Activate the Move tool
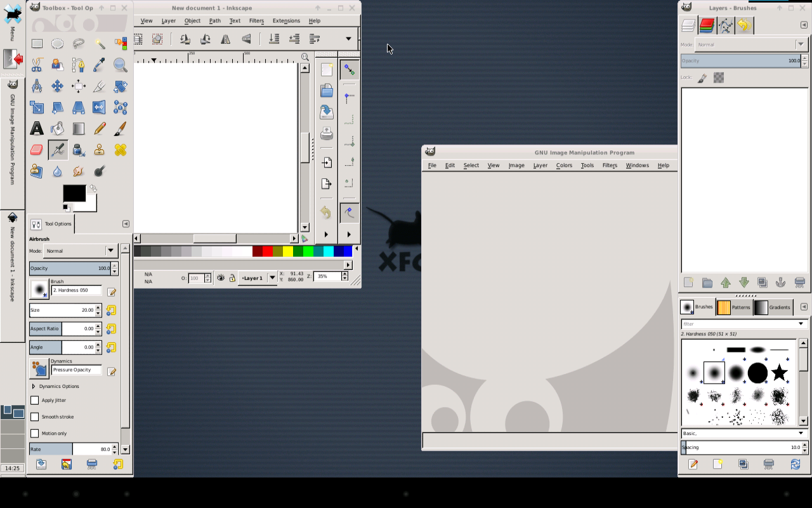 58,86
